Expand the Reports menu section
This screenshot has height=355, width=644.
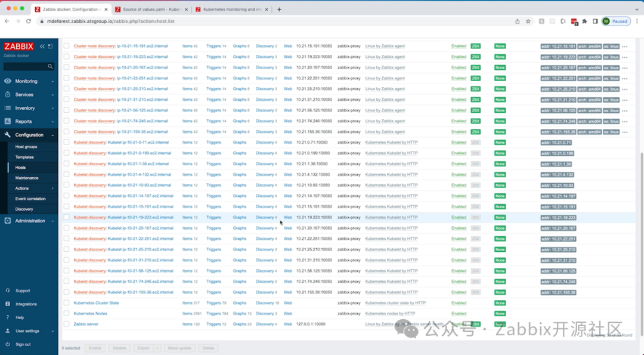(x=52, y=122)
